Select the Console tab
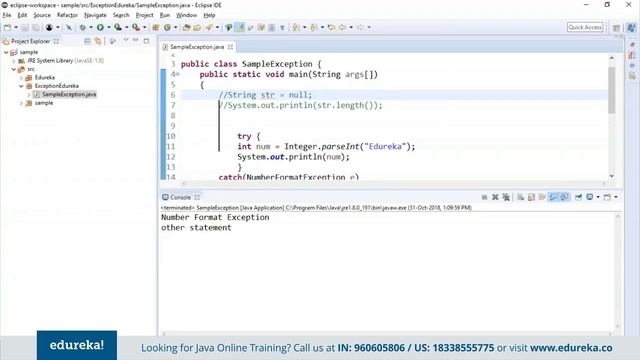The width and height of the screenshot is (640, 360). click(180, 197)
